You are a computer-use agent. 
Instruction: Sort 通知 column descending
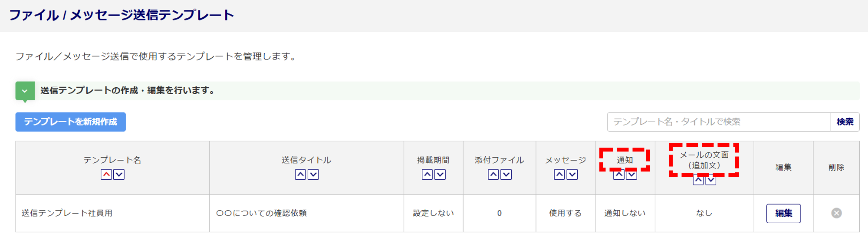[631, 175]
